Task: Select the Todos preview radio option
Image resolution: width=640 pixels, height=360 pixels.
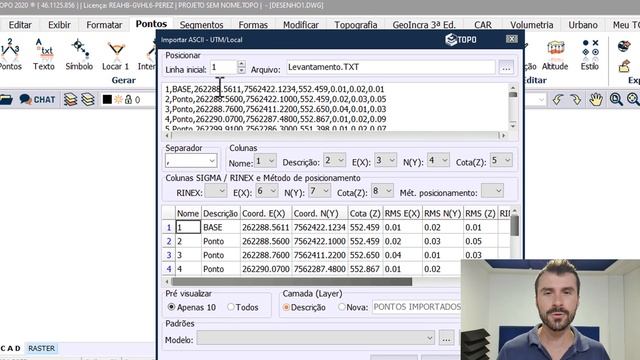Action: click(231, 307)
